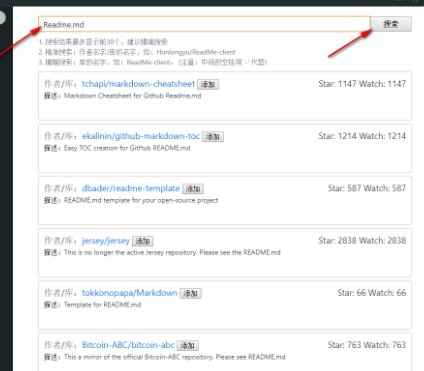The height and width of the screenshot is (371, 424).
Task: Open the dbader/readme-template repository link
Action: click(131, 188)
